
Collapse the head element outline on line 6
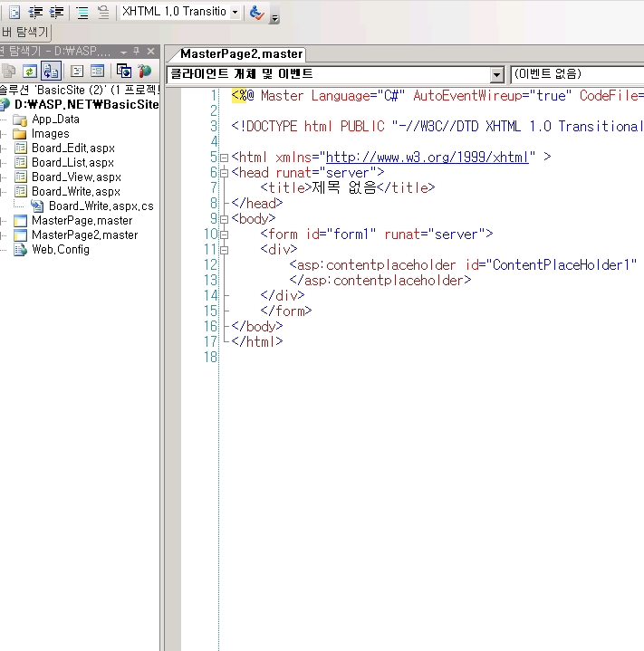(x=225, y=173)
